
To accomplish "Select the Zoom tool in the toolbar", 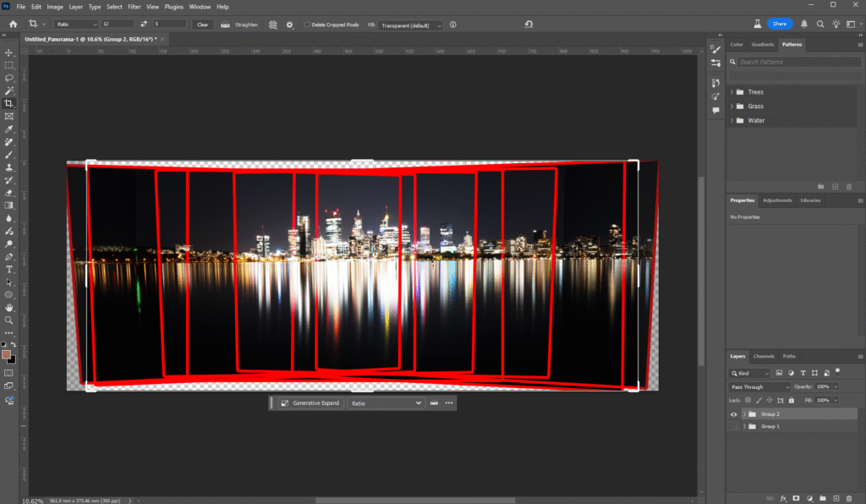I will pyautogui.click(x=9, y=320).
